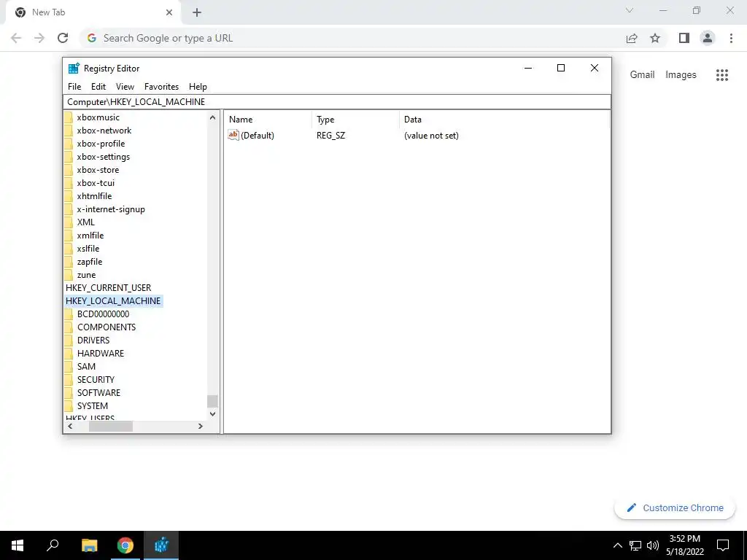Click the COMPONENTS folder icon

(x=69, y=327)
